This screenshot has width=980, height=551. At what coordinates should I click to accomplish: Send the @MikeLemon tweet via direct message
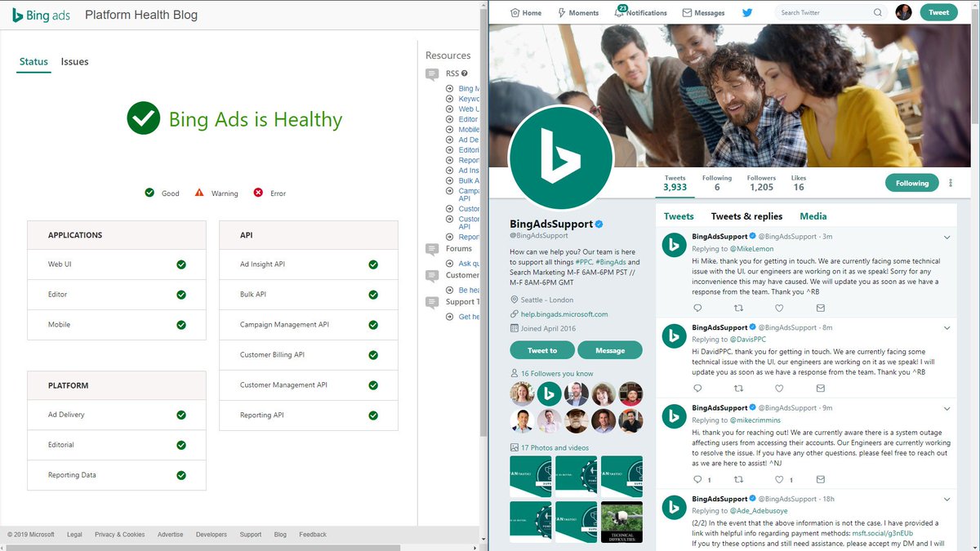(821, 308)
